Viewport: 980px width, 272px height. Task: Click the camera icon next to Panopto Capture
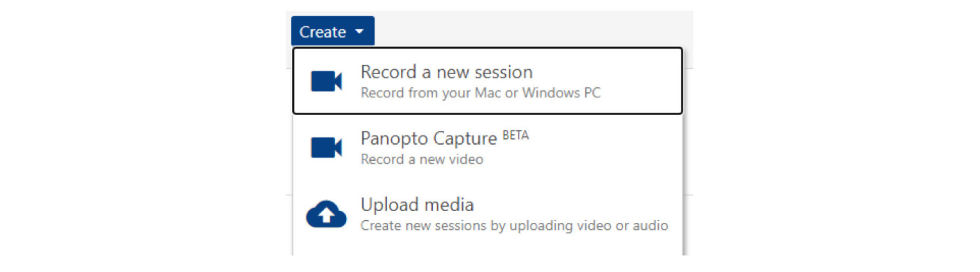click(x=326, y=148)
